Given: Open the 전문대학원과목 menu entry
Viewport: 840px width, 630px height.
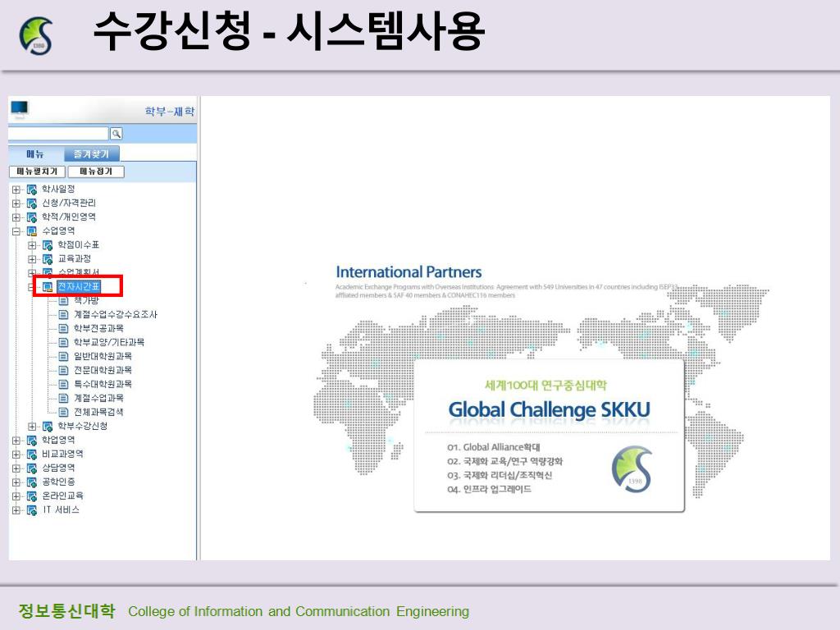Looking at the screenshot, I should coord(103,370).
